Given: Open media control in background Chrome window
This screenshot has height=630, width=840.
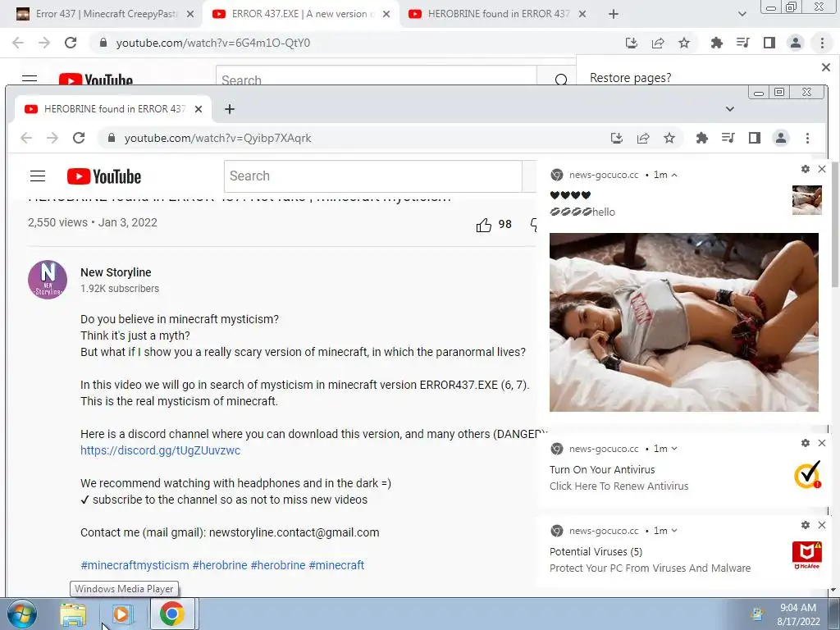Looking at the screenshot, I should coord(743,43).
